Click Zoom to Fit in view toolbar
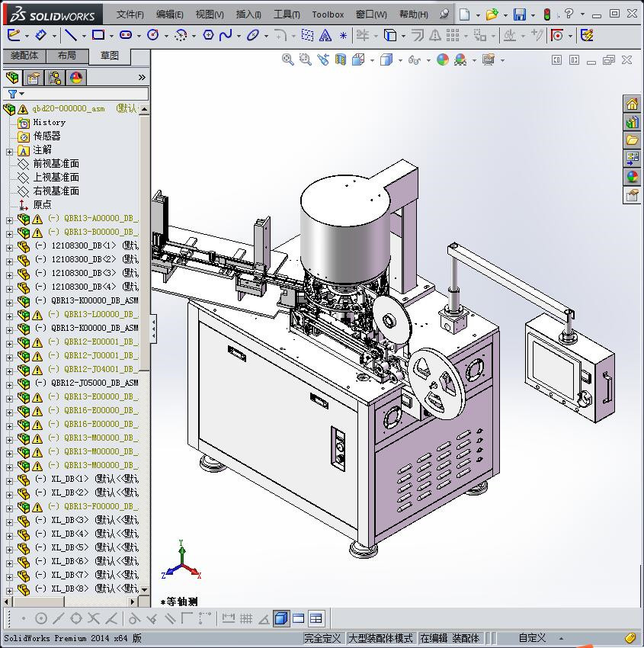The height and width of the screenshot is (648, 644). pyautogui.click(x=288, y=60)
